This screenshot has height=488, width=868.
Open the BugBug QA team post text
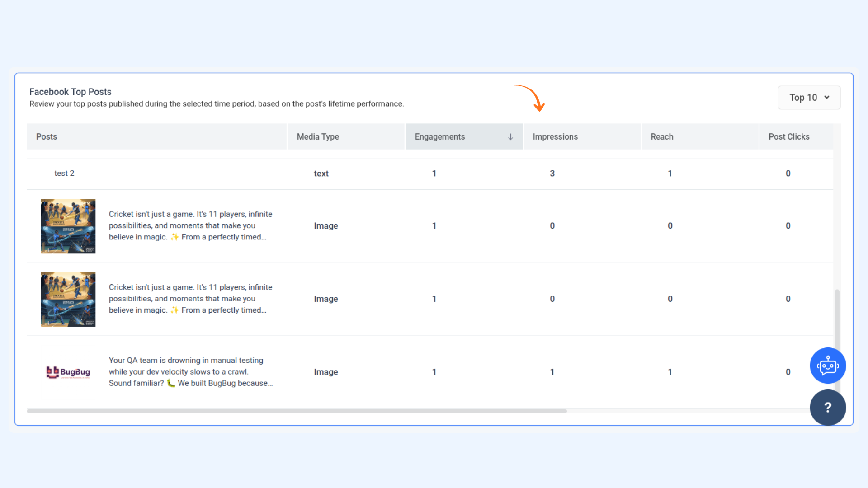(190, 372)
